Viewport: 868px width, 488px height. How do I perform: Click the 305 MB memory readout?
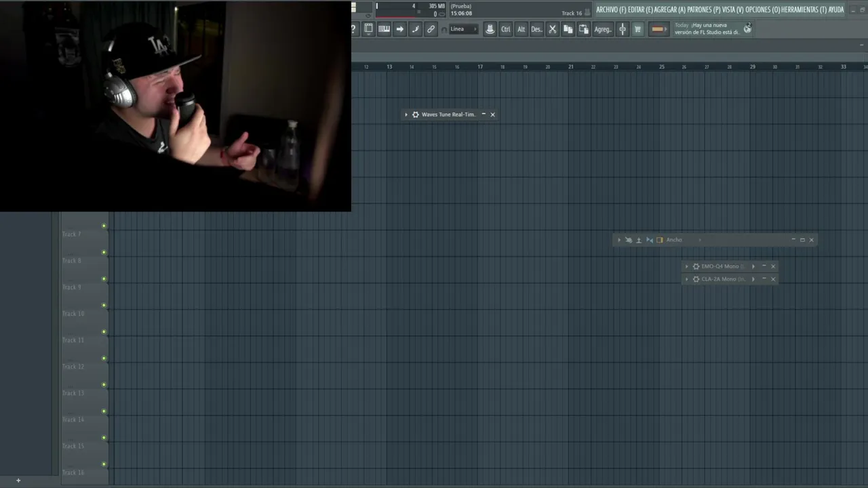tap(437, 6)
